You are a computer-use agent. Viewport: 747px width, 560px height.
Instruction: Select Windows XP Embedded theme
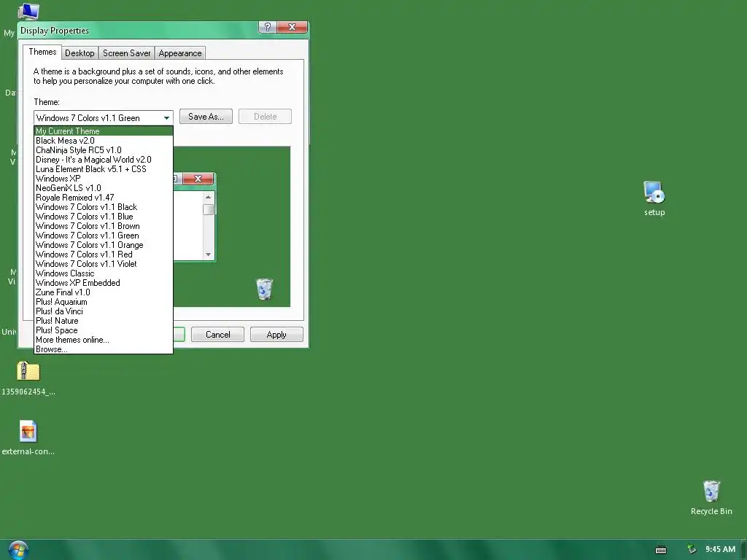(104, 283)
